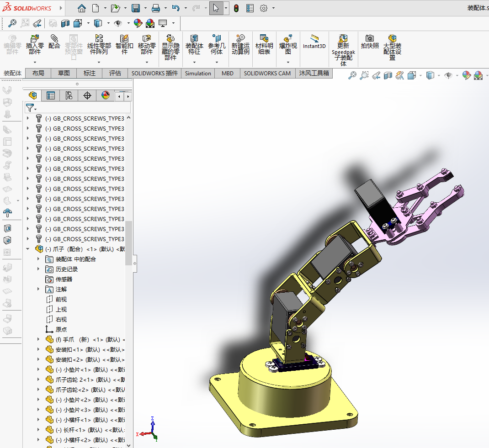Open the FeatureManager design tree tab
This screenshot has width=489, height=448.
point(32,95)
